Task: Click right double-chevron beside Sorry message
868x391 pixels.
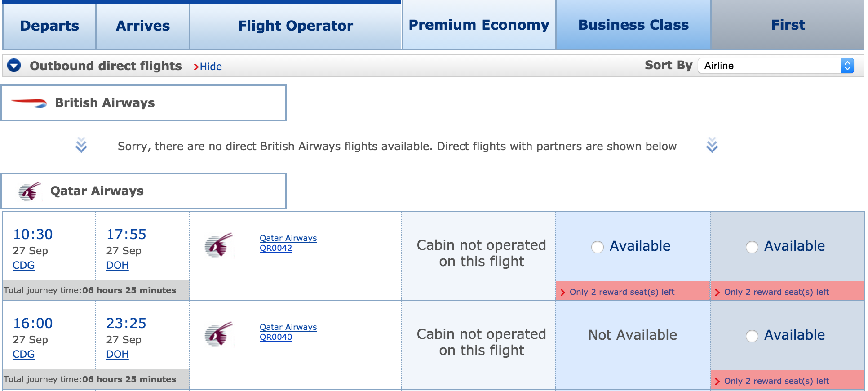Action: 712,145
